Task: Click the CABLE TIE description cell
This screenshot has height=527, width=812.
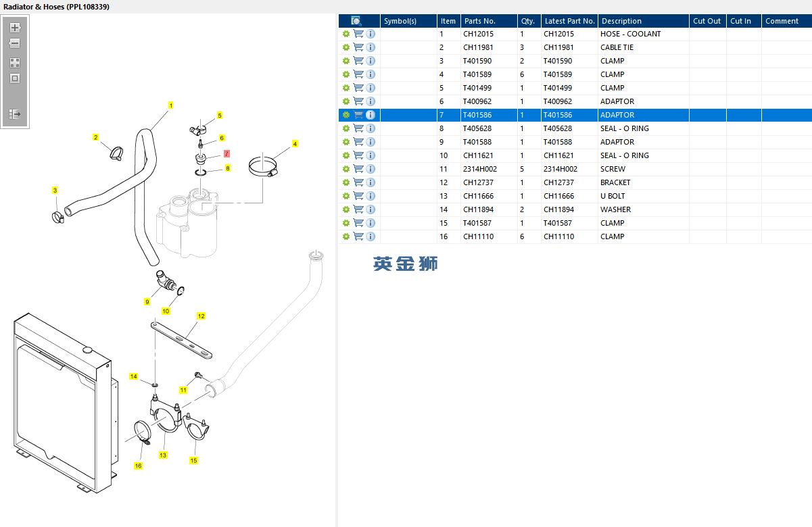Action: click(x=644, y=47)
